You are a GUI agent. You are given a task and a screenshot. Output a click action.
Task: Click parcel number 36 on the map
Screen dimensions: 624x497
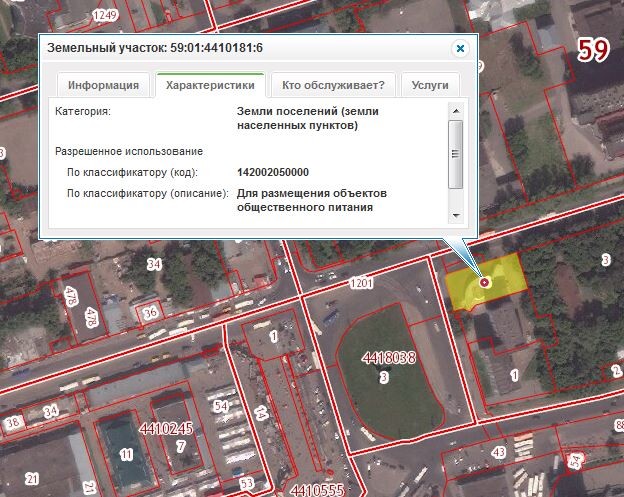tap(150, 313)
